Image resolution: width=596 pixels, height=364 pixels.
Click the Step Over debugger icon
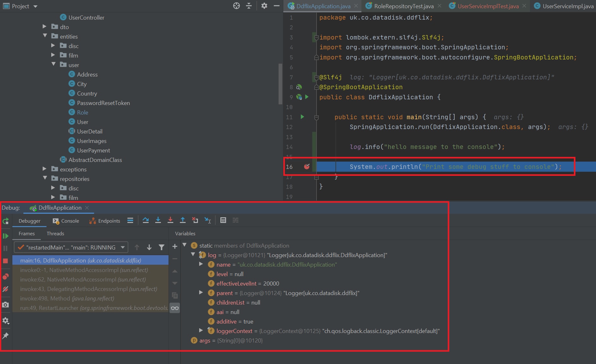pyautogui.click(x=145, y=220)
